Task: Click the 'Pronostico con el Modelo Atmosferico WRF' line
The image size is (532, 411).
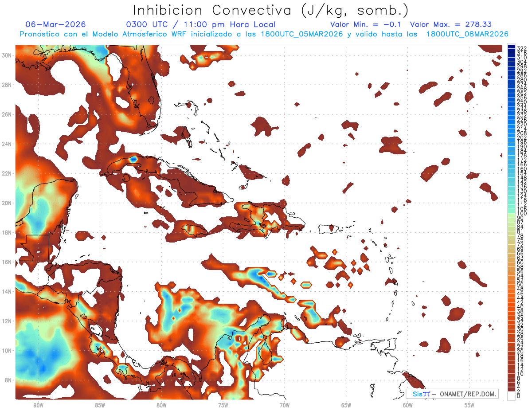Action: 264,34
